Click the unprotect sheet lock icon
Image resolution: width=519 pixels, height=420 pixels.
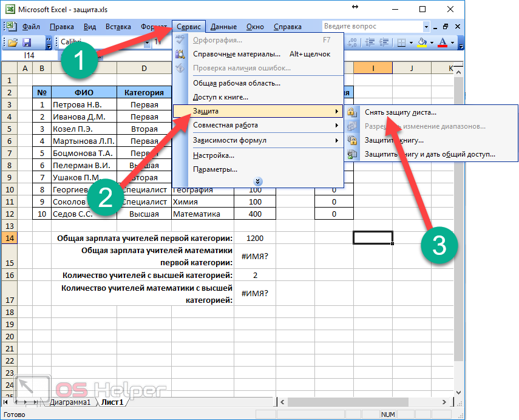pyautogui.click(x=352, y=112)
